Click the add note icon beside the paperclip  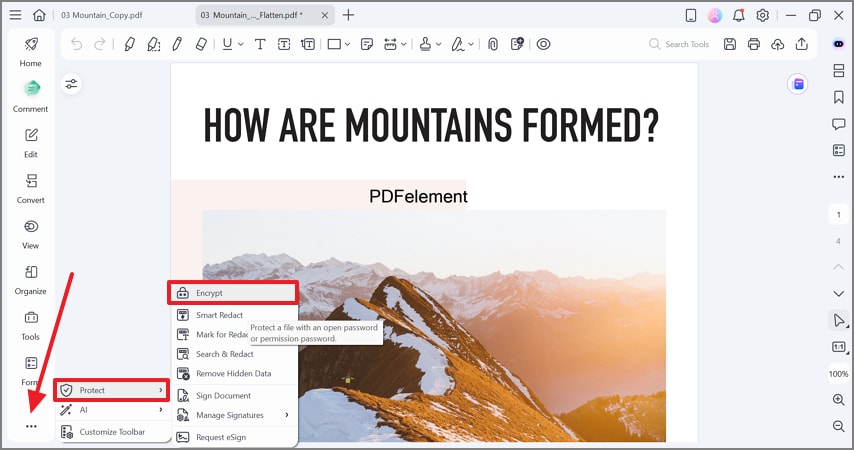pos(517,44)
